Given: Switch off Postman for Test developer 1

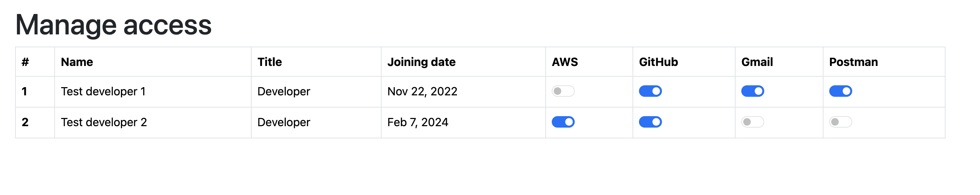Looking at the screenshot, I should (x=840, y=91).
